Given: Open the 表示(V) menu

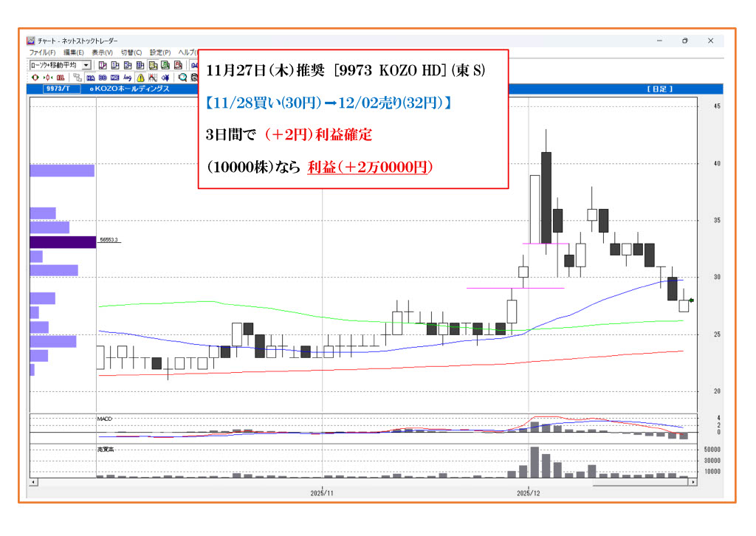Looking at the screenshot, I should tap(102, 53).
